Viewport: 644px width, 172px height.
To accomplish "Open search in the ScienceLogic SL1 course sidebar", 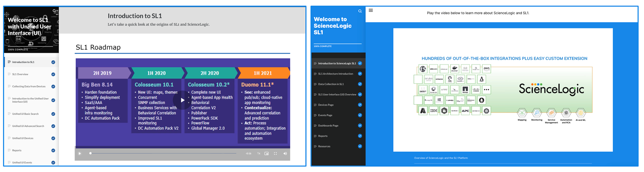I will (360, 11).
